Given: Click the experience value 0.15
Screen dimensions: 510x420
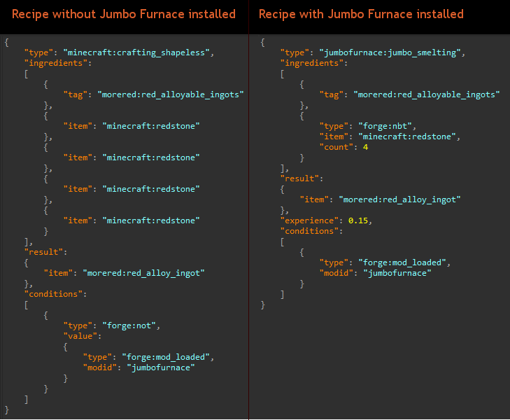Looking at the screenshot, I should click(x=358, y=220).
